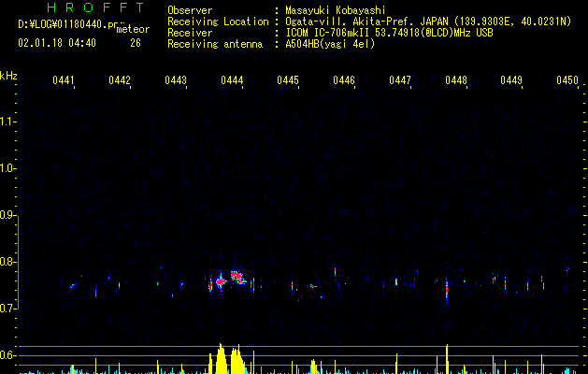Click the Observer field label

(190, 10)
